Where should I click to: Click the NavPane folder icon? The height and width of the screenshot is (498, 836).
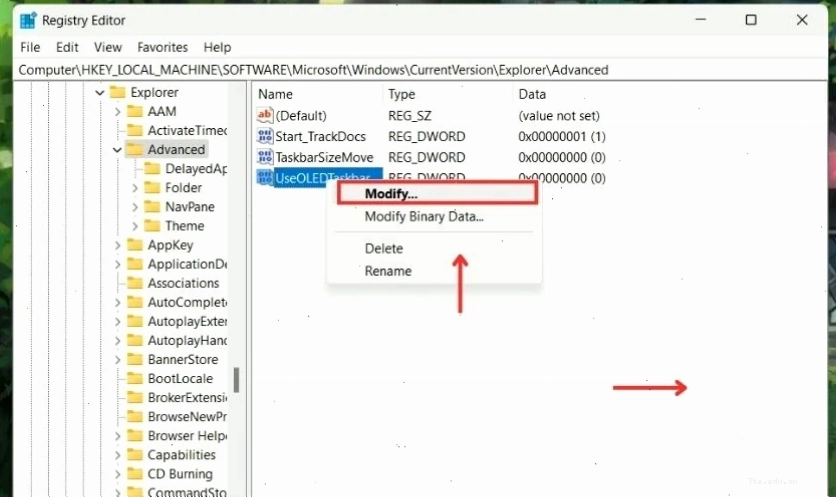coord(152,207)
